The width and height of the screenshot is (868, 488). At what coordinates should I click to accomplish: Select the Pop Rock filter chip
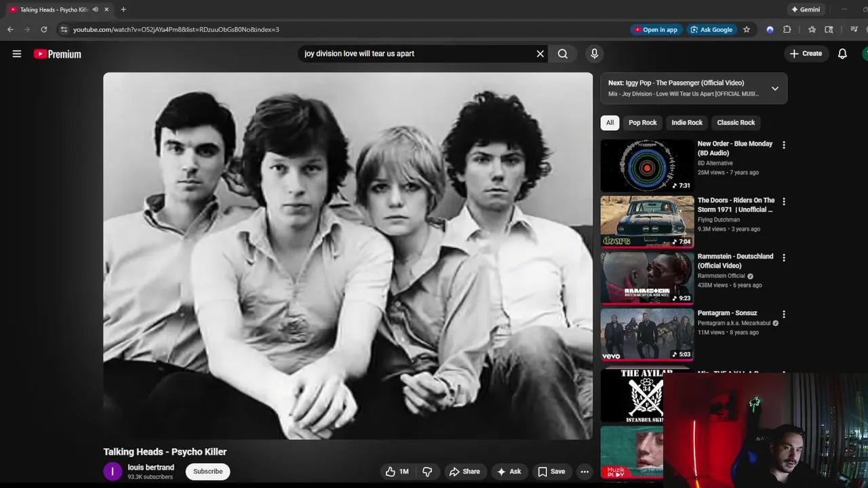[642, 123]
